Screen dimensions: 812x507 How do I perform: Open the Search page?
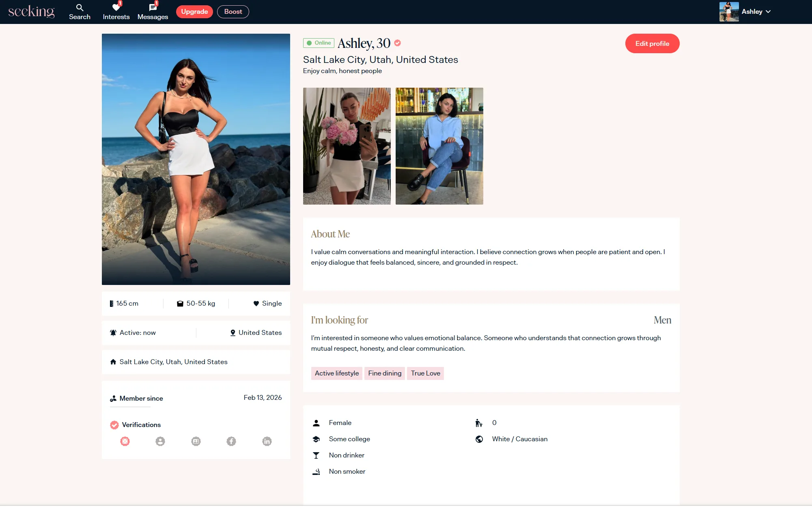tap(80, 12)
